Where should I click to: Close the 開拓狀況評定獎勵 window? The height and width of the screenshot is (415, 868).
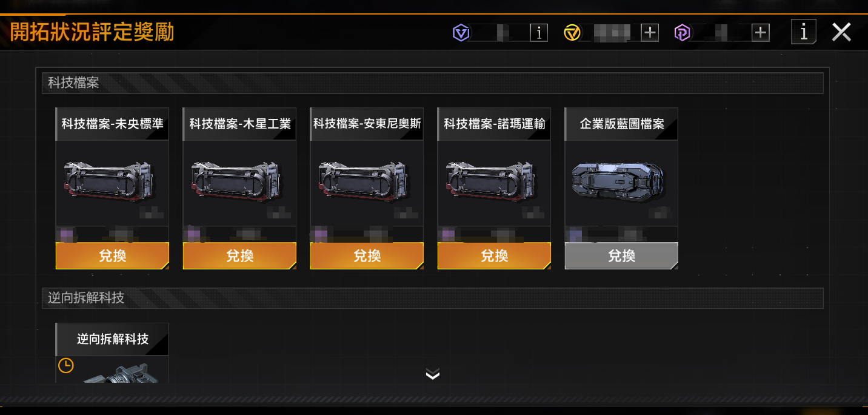point(841,32)
